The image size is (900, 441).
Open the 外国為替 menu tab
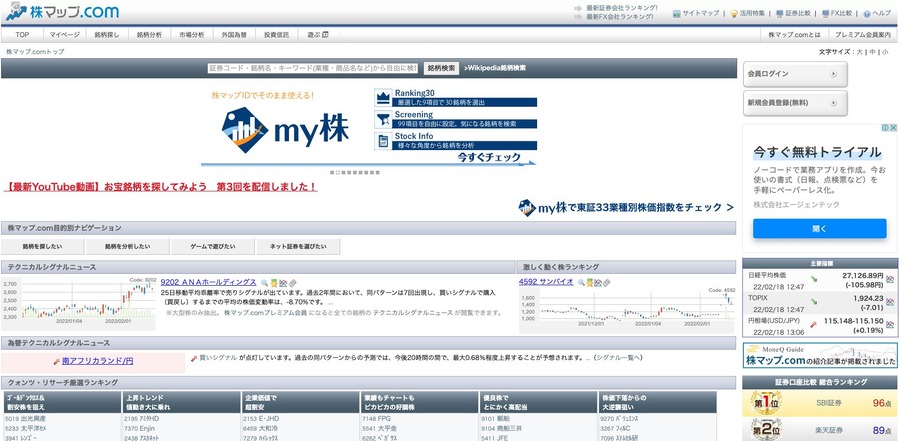tap(234, 35)
